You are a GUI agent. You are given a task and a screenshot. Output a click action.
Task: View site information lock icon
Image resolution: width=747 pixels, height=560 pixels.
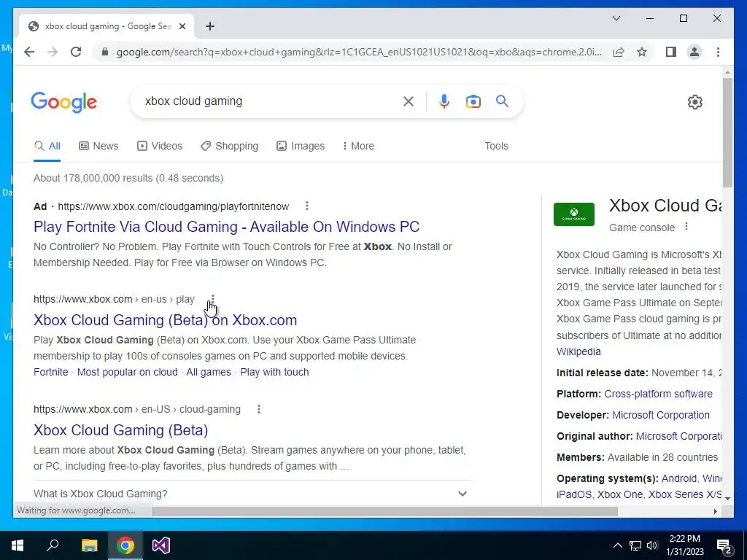tap(105, 52)
